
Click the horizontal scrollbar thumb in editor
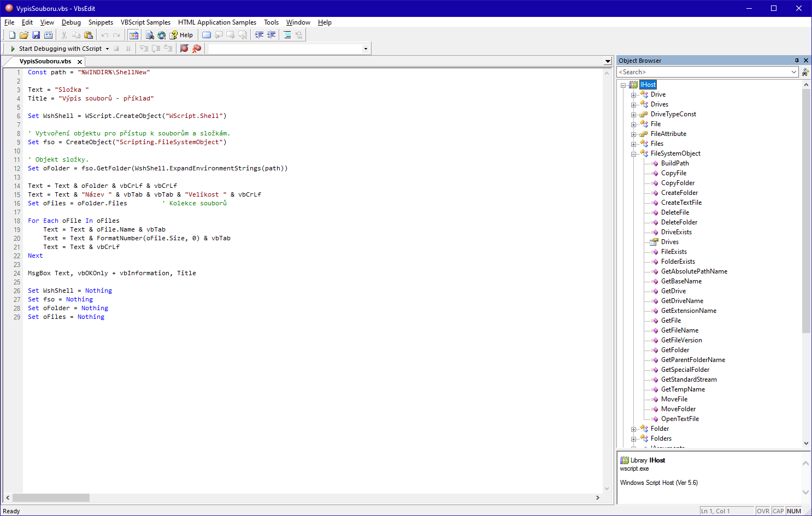[x=51, y=497]
